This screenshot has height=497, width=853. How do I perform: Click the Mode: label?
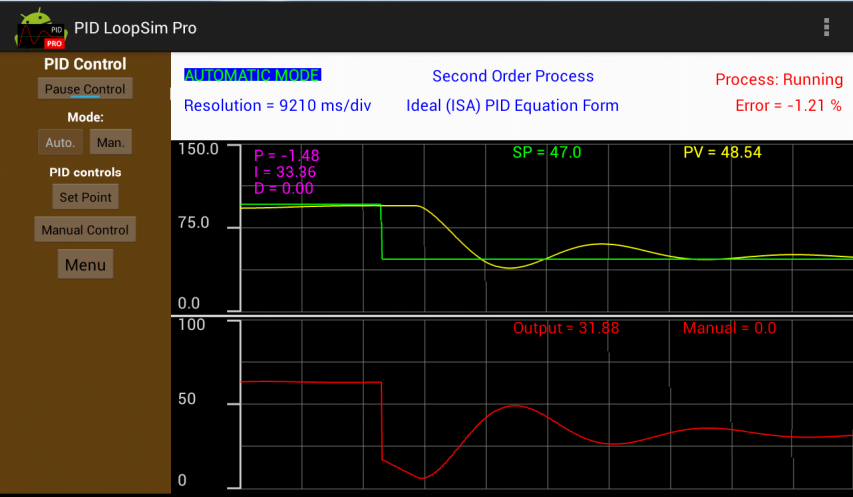85,117
